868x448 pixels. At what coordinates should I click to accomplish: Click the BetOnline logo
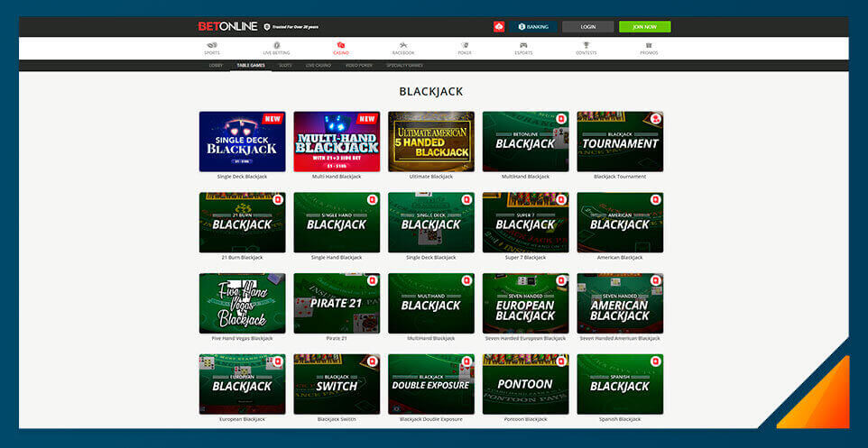point(227,26)
